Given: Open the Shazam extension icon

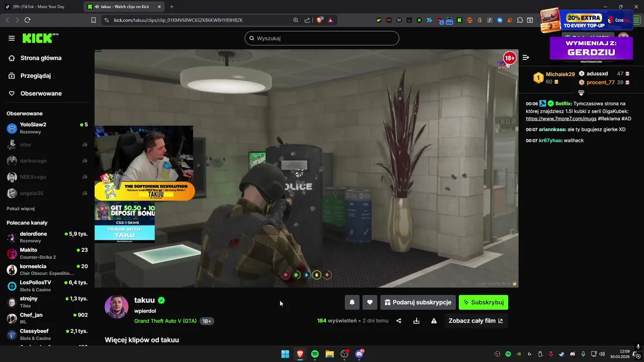Looking at the screenshot, I should [500, 20].
